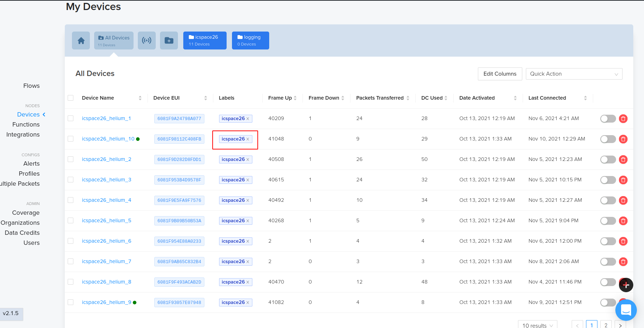
Task: Open the Quick Action dropdown
Action: tap(574, 74)
